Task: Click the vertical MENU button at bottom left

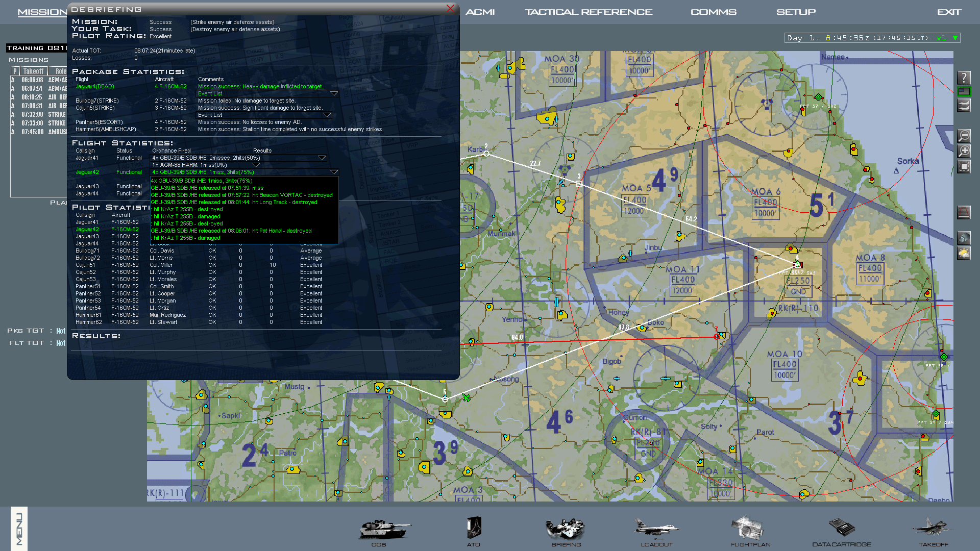Action: click(x=19, y=529)
